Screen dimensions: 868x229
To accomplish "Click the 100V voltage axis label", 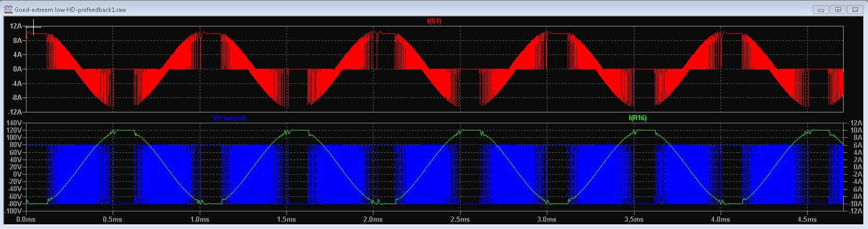I will pyautogui.click(x=15, y=137).
